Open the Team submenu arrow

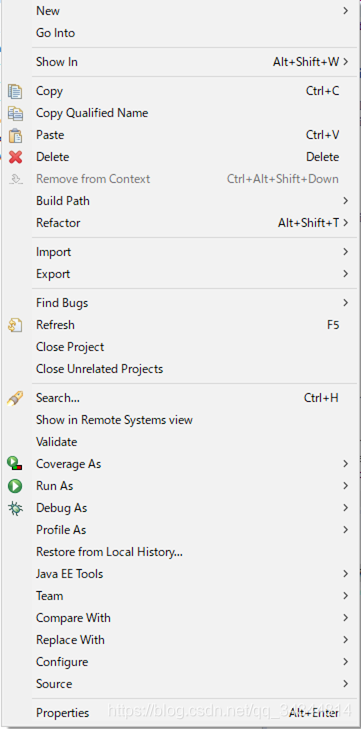(346, 596)
